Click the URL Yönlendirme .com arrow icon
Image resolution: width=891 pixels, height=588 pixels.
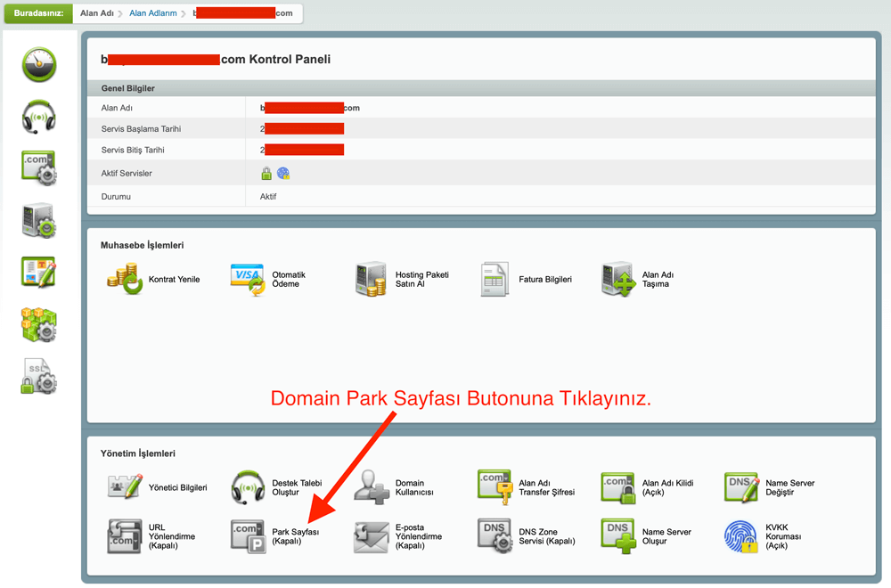(x=125, y=535)
